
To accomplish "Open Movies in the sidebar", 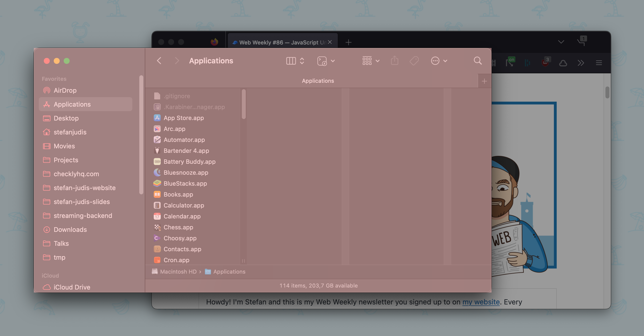I will coord(85,146).
